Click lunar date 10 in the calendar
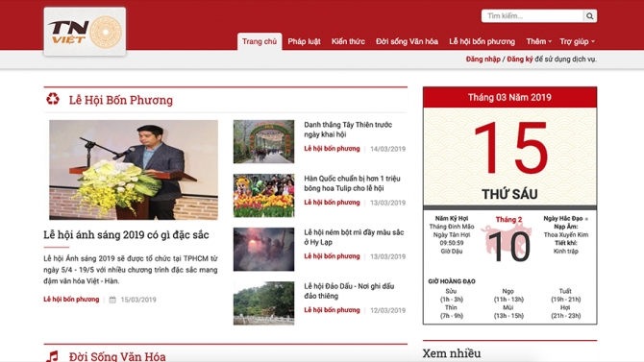This screenshot has width=644, height=362. click(x=508, y=247)
